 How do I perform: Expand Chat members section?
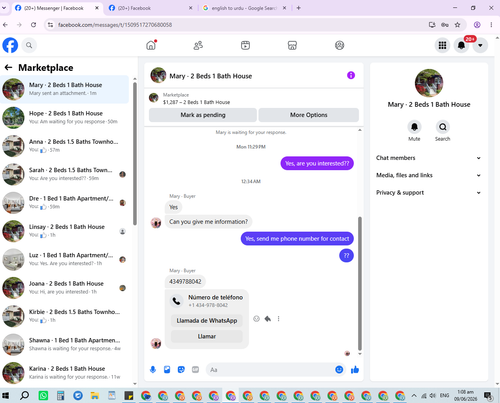(428, 158)
